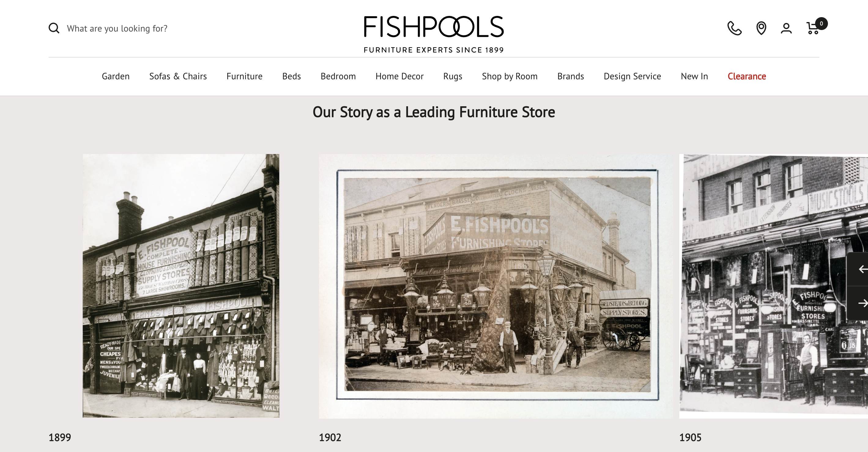This screenshot has width=868, height=452.
Task: Open the Brands menu
Action: (x=570, y=76)
